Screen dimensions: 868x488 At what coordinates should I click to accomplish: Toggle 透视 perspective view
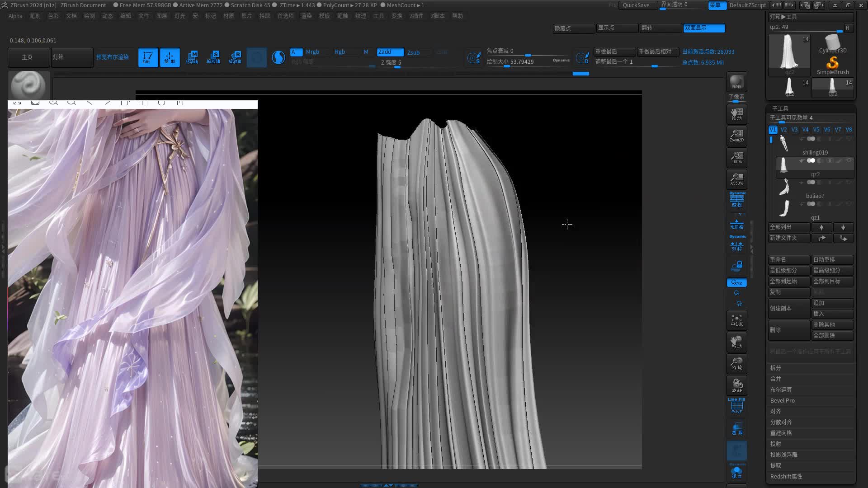point(736,200)
